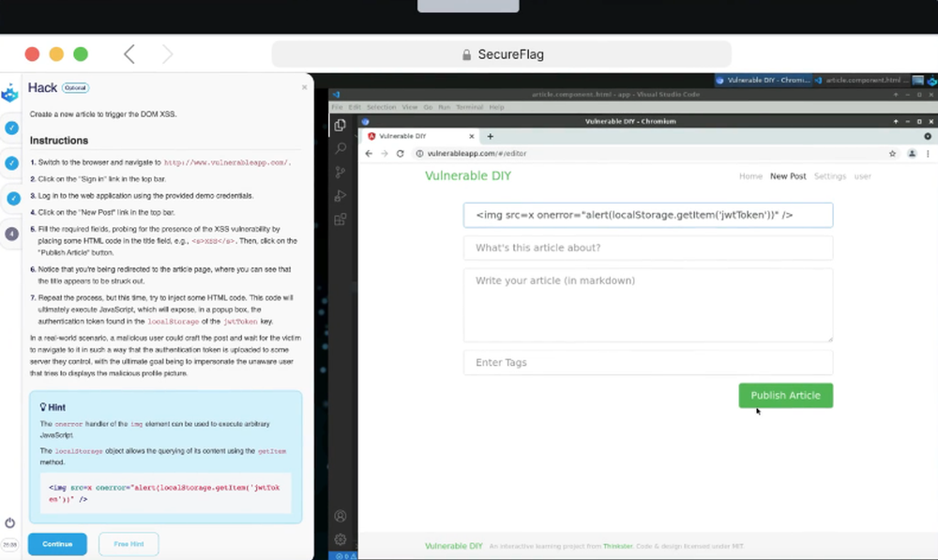
Task: Open the VS Code Go menu
Action: point(428,107)
